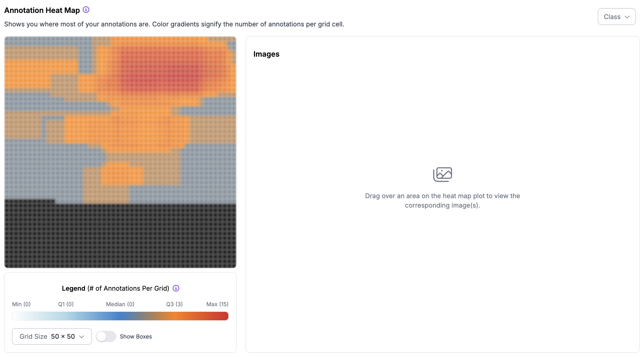Click the Annotation Heat Map title
Screen dimensions: 644x357
42,10
